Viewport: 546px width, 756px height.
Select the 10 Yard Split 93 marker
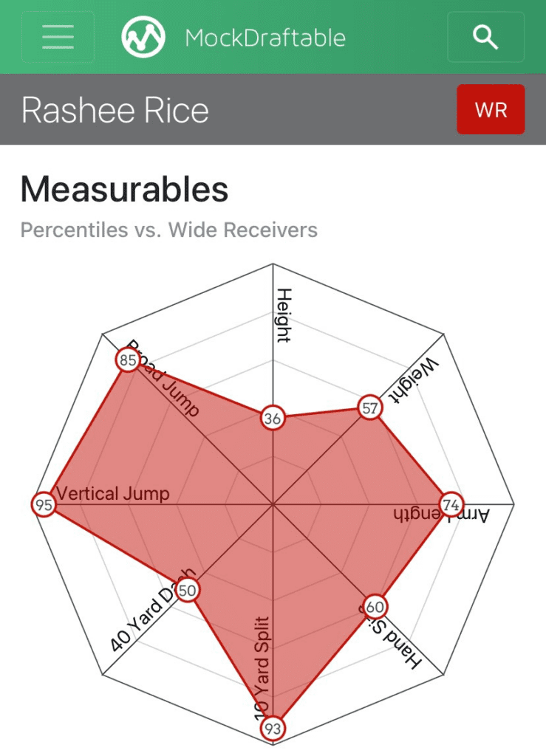click(x=273, y=729)
